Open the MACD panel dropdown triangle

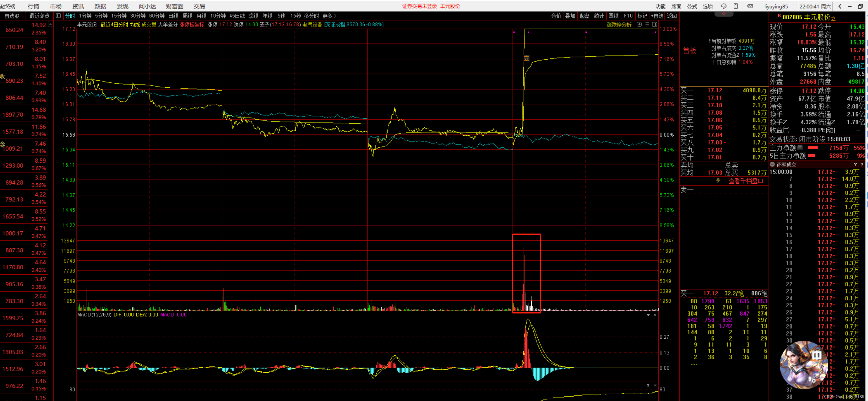click(648, 315)
